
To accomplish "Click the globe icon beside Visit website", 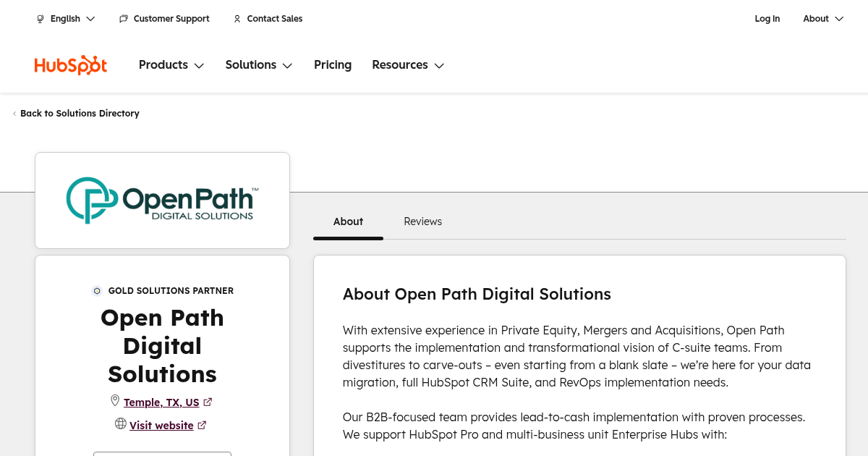I will 121,423.
